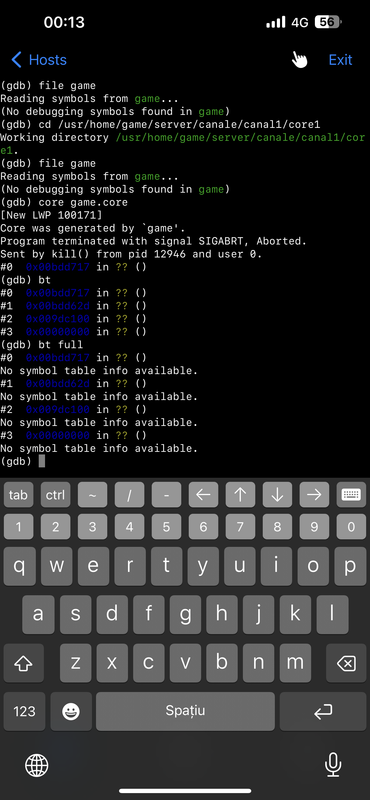Open the emoji keyboard

(x=71, y=711)
